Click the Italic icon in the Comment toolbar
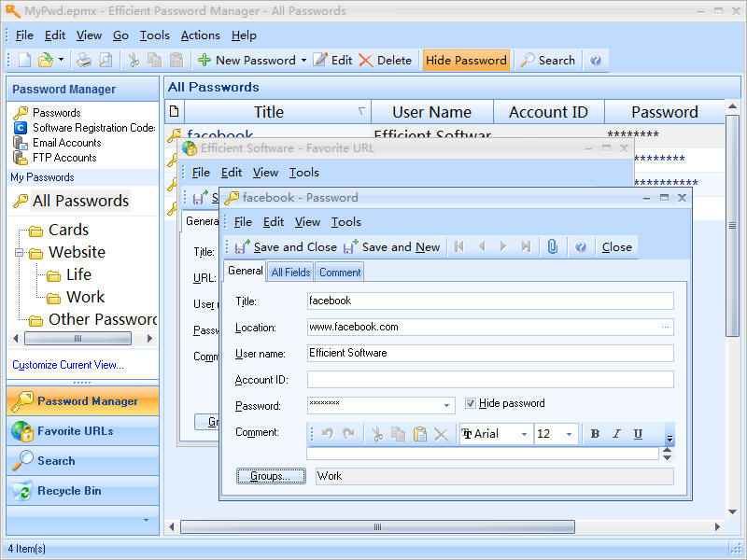This screenshot has height=560, width=747. tap(616, 434)
